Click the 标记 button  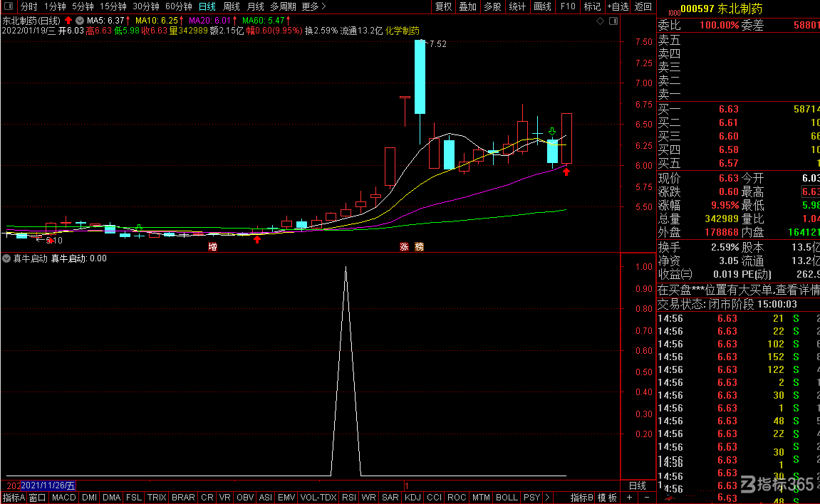[592, 6]
